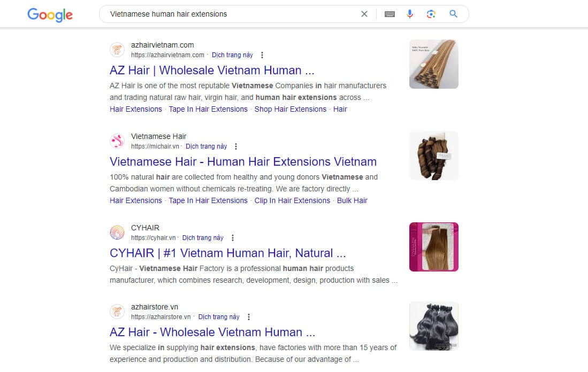
Task: Click the blue magnifier search button
Action: (453, 14)
